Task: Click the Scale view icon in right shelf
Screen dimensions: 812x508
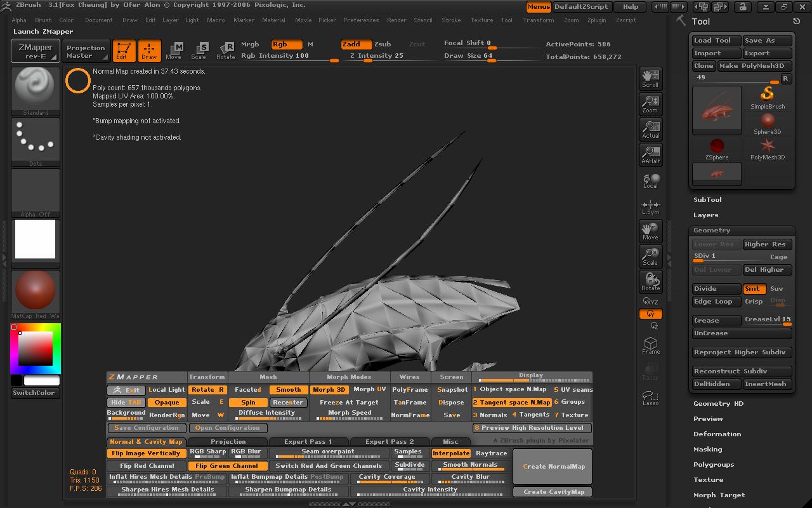Action: tap(650, 256)
